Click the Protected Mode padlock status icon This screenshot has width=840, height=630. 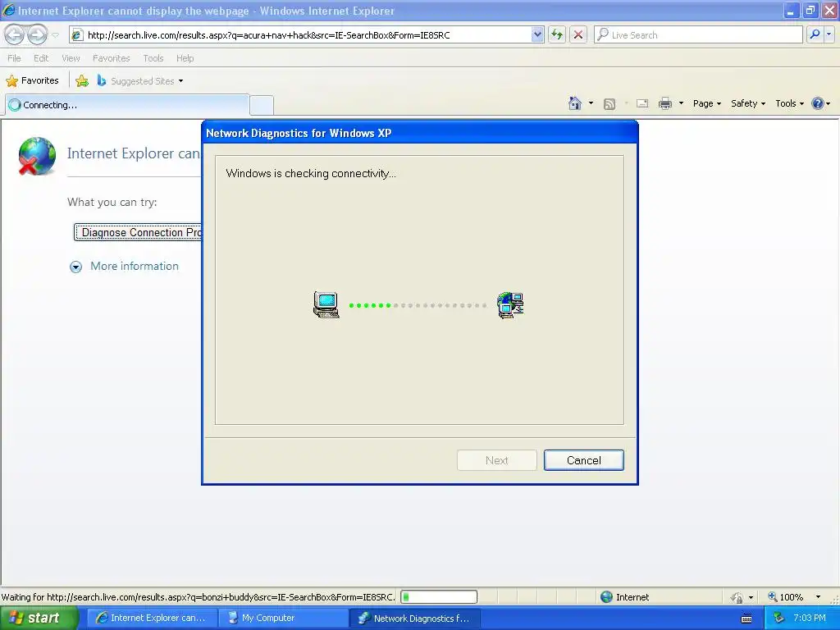[737, 597]
